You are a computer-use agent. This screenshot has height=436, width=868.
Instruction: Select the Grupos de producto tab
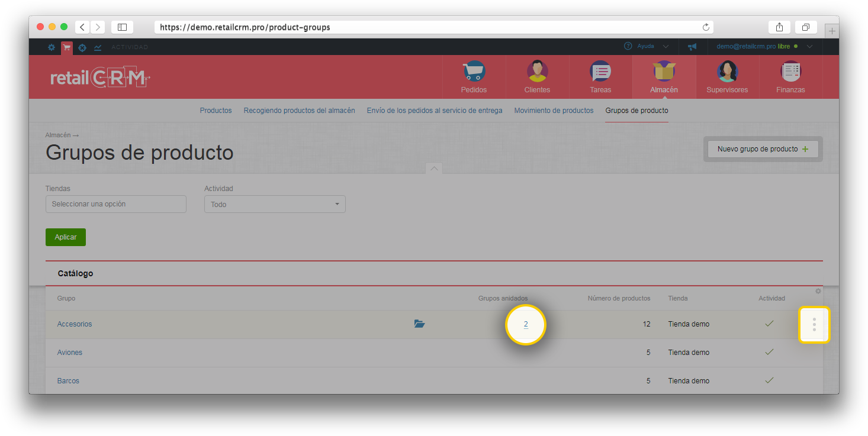tap(636, 111)
